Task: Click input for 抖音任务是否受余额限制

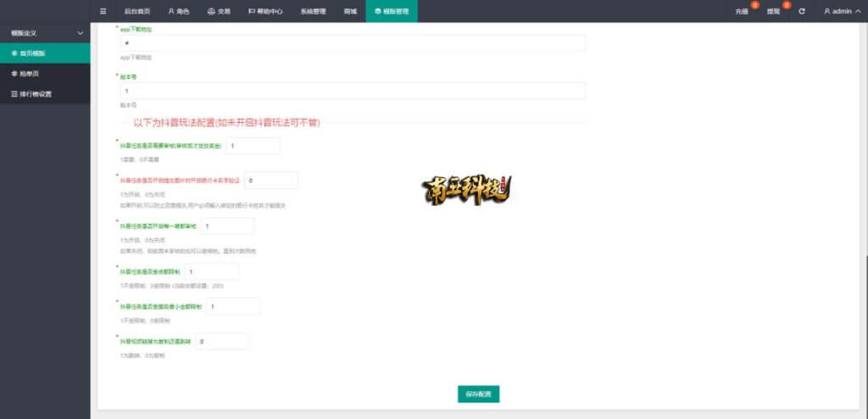Action: point(212,272)
